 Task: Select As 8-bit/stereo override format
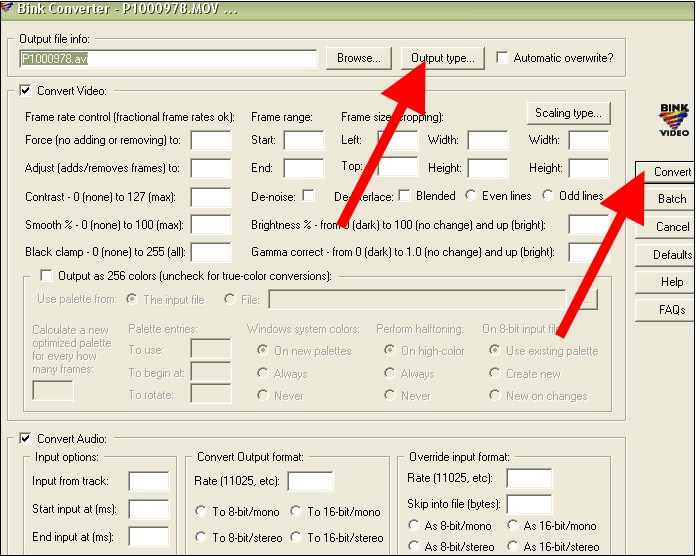tap(414, 546)
